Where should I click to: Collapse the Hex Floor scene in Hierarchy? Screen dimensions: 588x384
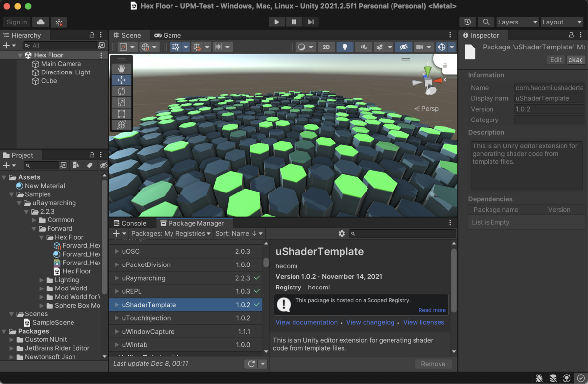[20, 55]
